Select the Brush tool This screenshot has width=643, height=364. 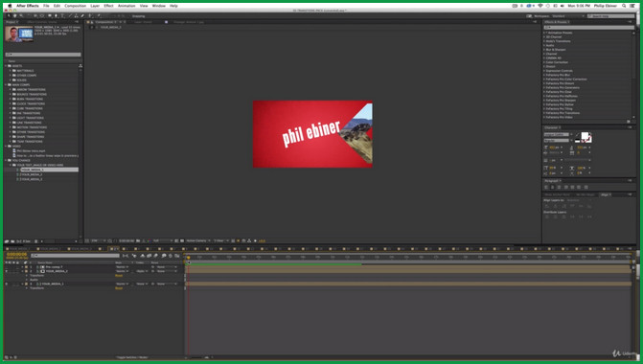pos(71,16)
